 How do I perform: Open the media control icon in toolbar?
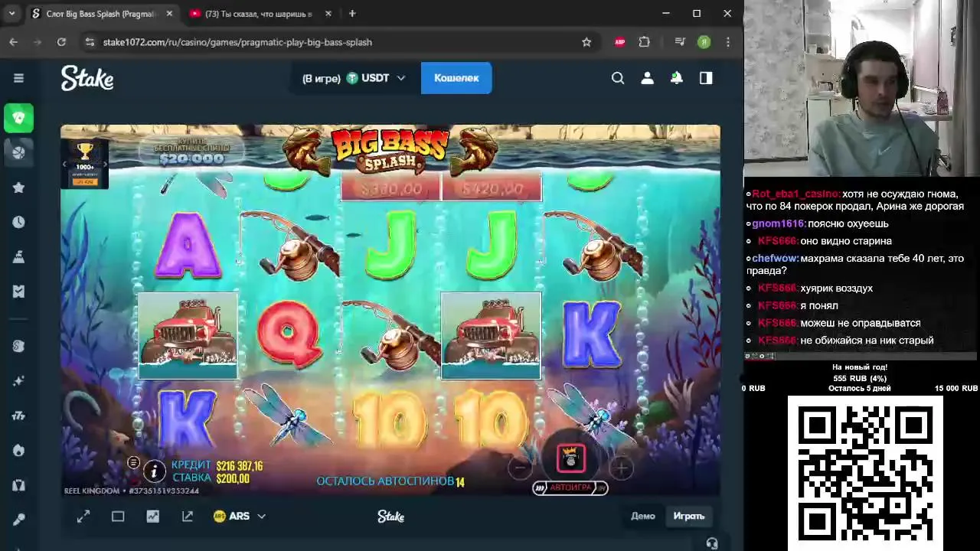point(679,42)
